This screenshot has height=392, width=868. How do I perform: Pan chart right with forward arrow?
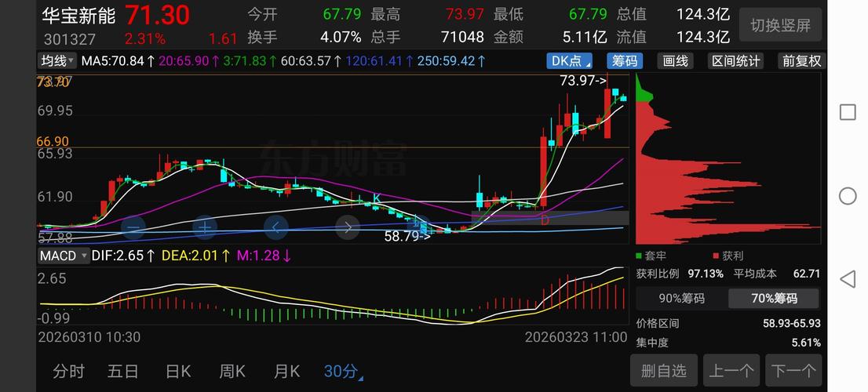tap(347, 227)
